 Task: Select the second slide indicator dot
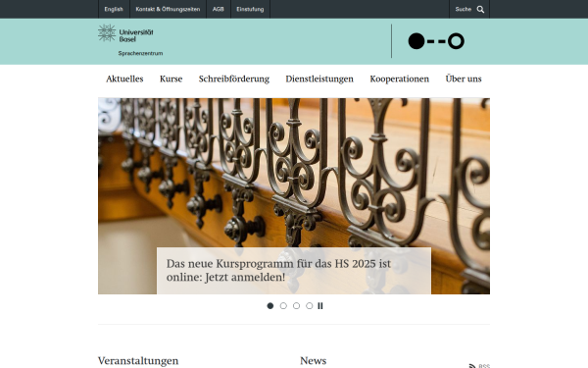(x=283, y=306)
